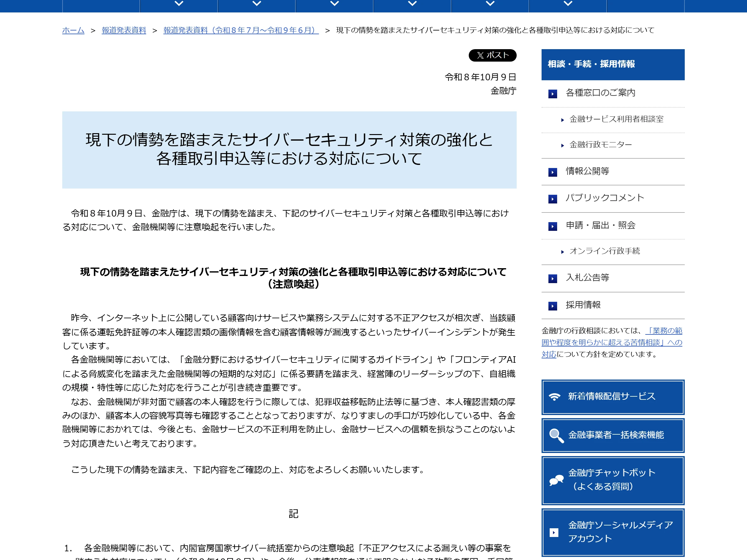Open the 新着情報配信サービス banner
Image resolution: width=747 pixels, height=560 pixels.
coord(613,397)
